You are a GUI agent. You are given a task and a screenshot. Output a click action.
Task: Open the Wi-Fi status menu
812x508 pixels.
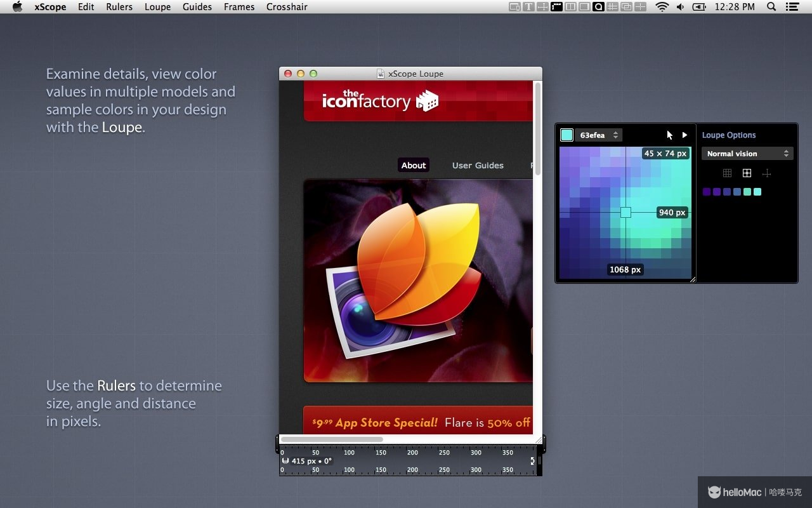pyautogui.click(x=662, y=7)
